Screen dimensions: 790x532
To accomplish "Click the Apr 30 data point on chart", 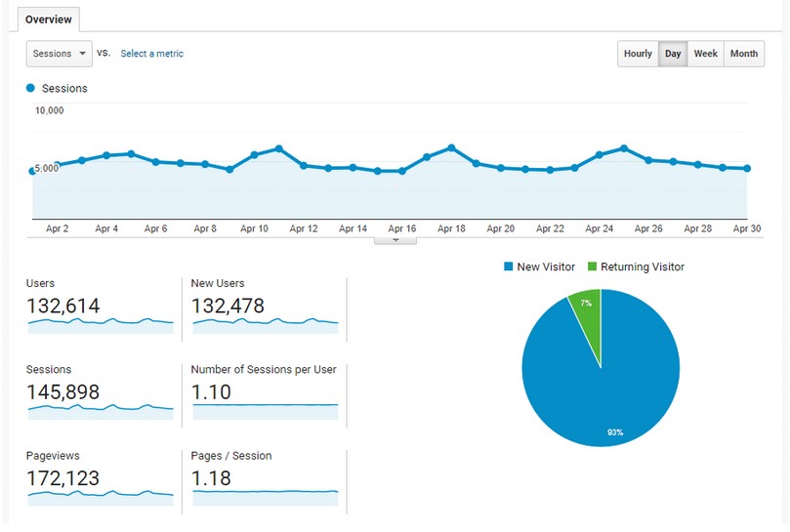I will coord(747,169).
